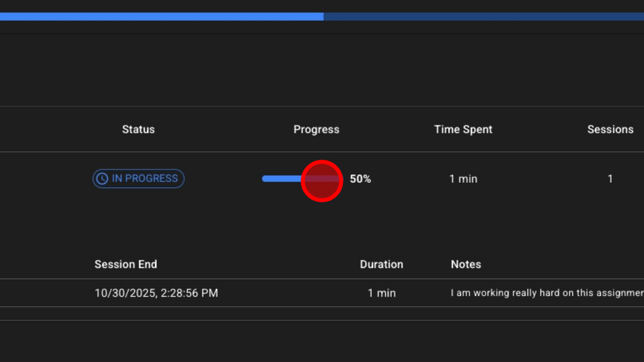Viewport: 644px width, 362px height.
Task: Click the dark unfilled part of top bar
Action: pyautogui.click(x=484, y=16)
